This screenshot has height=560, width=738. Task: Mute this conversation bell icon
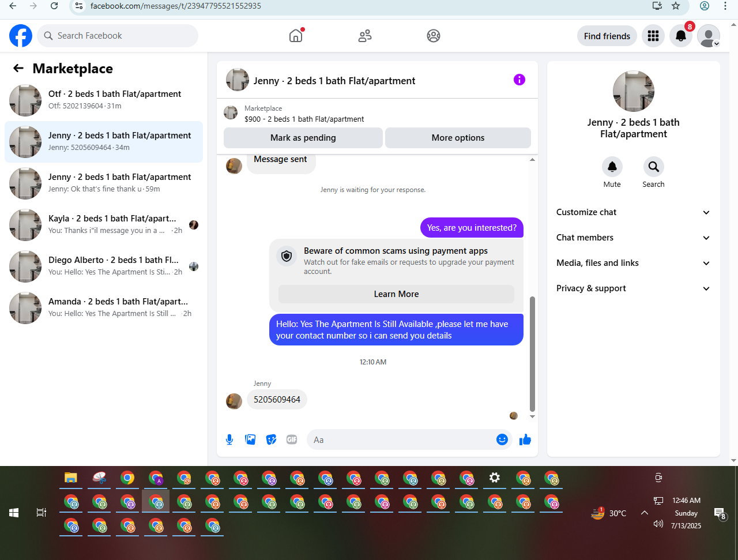click(x=612, y=167)
